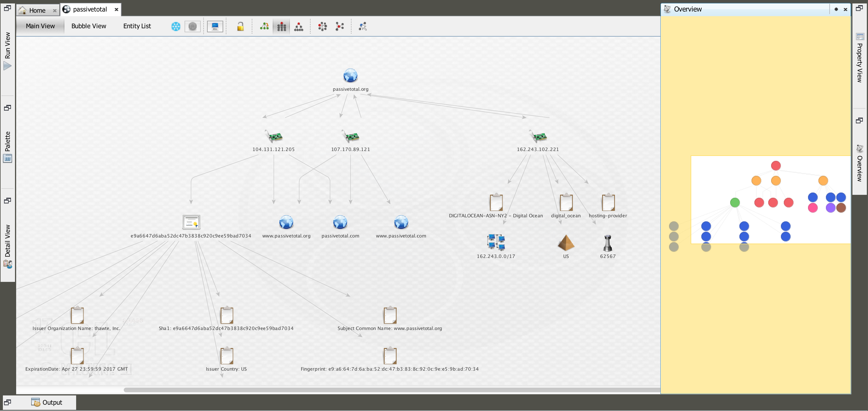Select the passivetotal graph tab
The image size is (868, 411).
tap(90, 10)
